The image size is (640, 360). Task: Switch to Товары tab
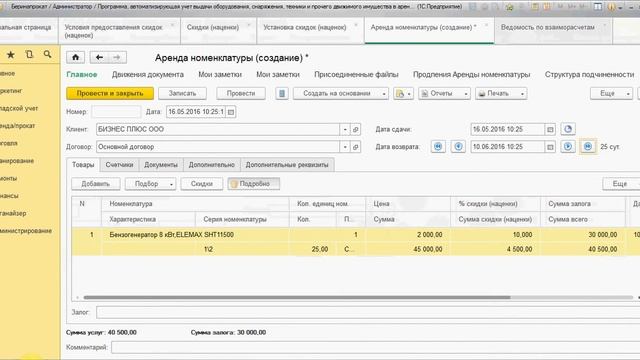pyautogui.click(x=83, y=165)
